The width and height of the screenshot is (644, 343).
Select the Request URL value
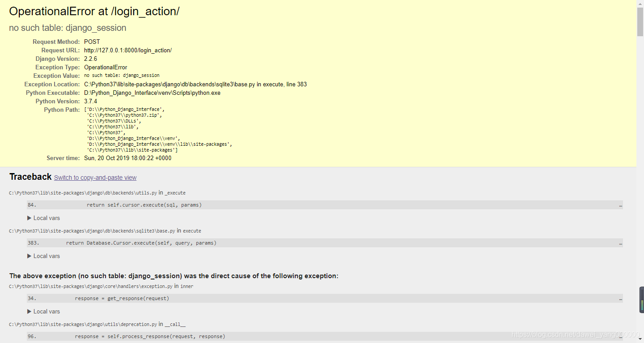(128, 50)
